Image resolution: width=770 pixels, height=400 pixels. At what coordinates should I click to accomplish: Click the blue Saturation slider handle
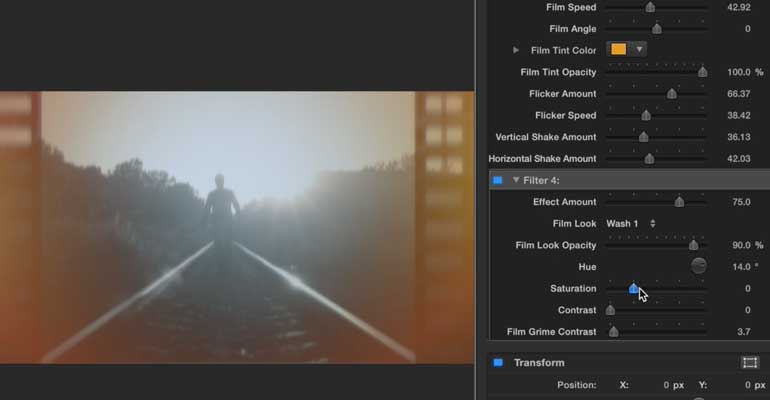(634, 289)
